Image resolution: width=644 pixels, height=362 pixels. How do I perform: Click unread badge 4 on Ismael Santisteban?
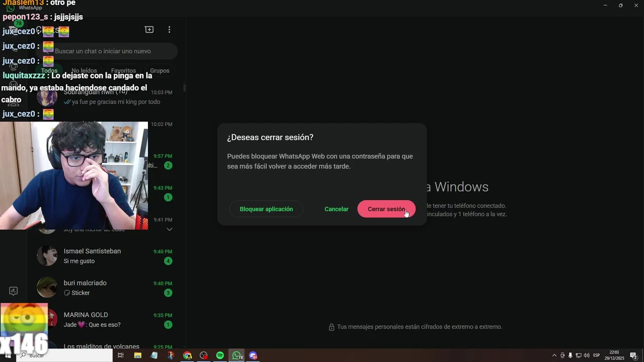point(168,261)
